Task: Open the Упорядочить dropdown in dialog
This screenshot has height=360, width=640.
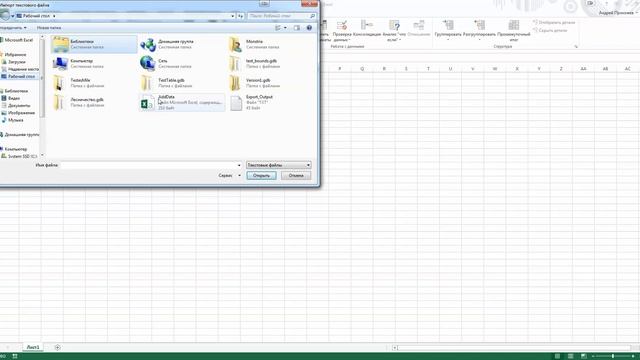Action: [13, 28]
